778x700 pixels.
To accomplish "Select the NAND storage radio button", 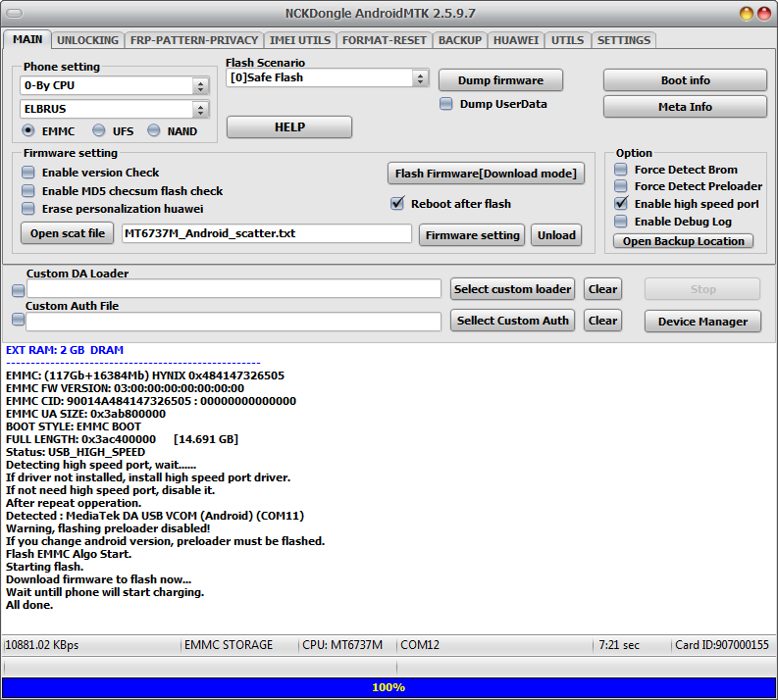I will [154, 130].
